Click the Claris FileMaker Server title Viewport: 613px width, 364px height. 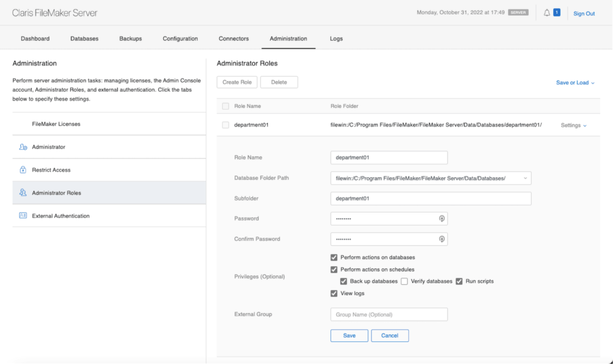[x=54, y=13]
